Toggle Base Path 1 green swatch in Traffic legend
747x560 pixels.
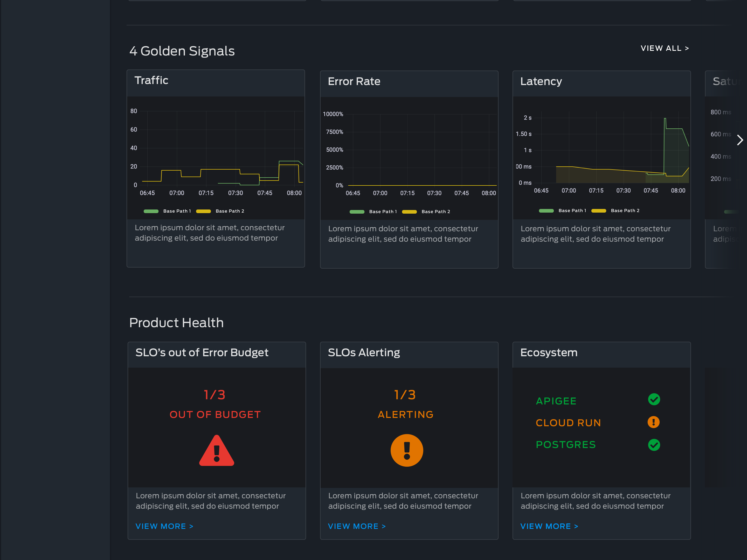[x=151, y=211]
